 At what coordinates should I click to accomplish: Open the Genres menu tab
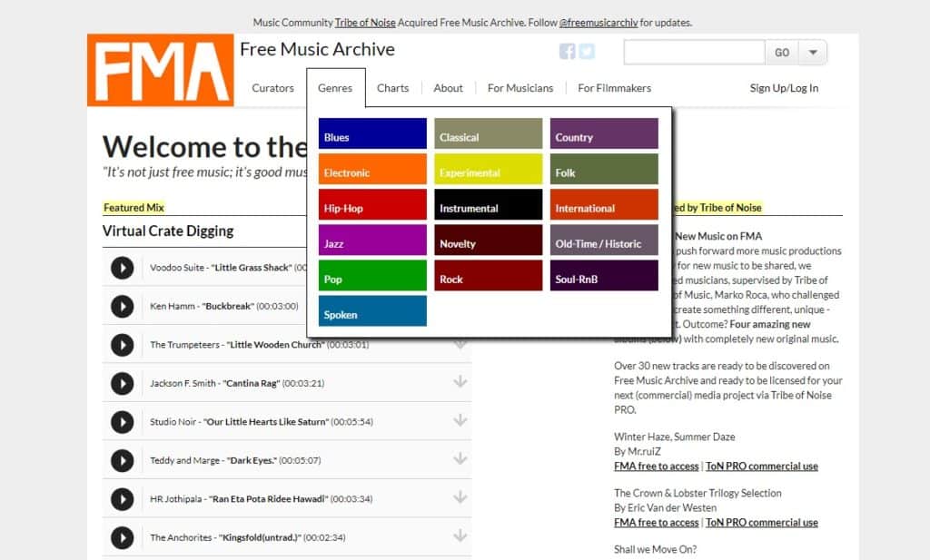point(335,88)
